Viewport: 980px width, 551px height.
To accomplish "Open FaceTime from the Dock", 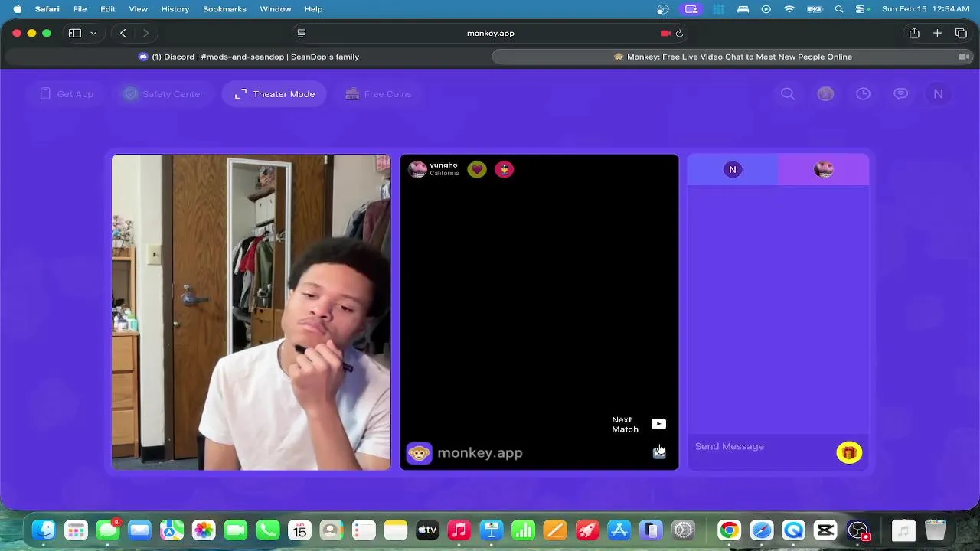I will click(x=236, y=530).
